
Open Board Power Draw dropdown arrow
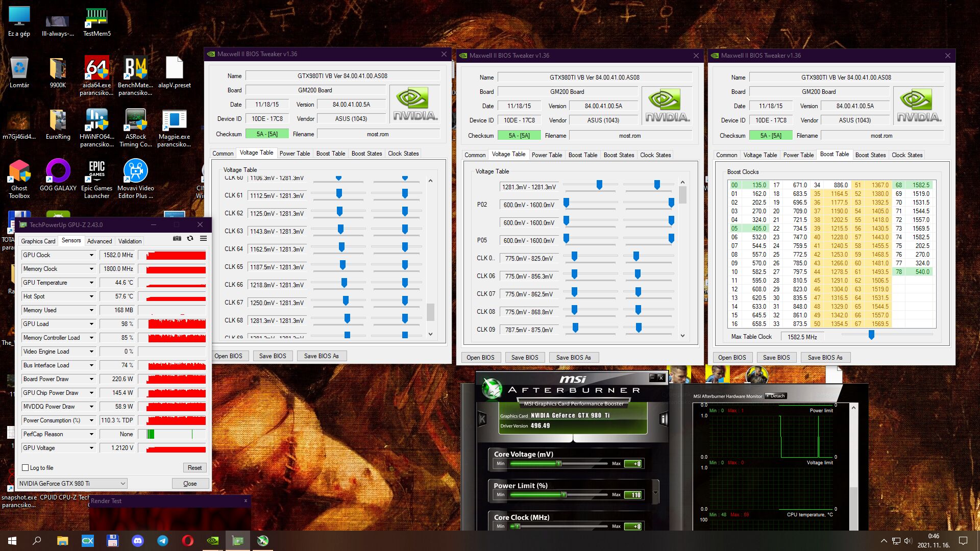tap(92, 379)
